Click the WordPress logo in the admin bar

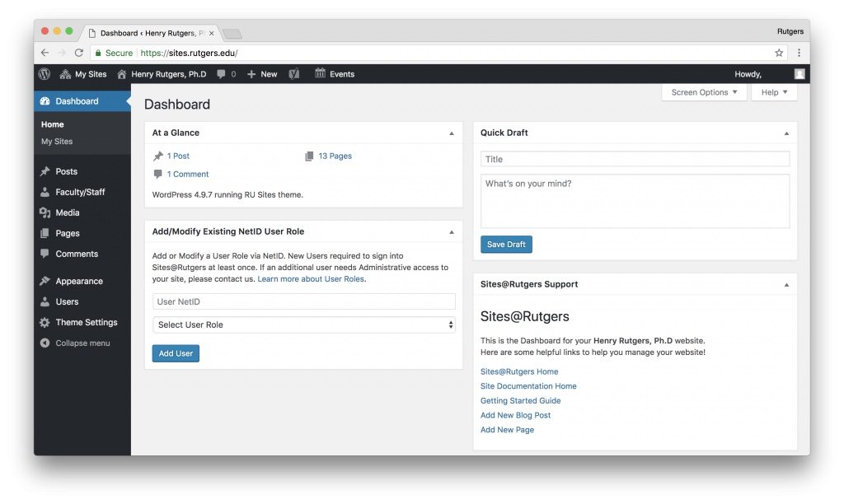click(x=44, y=74)
